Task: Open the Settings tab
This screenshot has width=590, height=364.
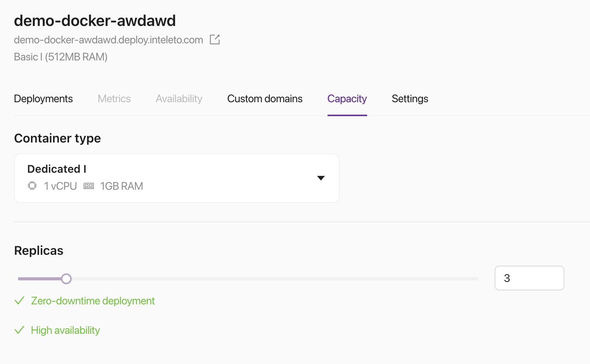Action: [x=410, y=99]
